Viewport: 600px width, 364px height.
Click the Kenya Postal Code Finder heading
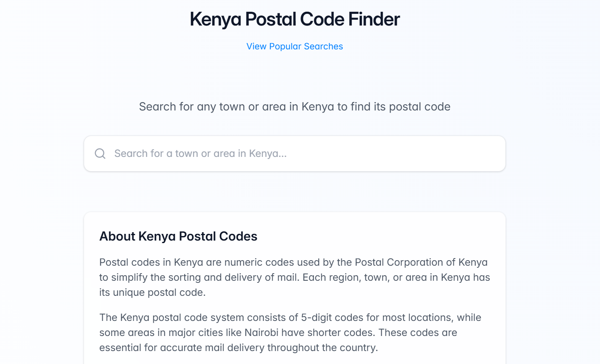(294, 19)
